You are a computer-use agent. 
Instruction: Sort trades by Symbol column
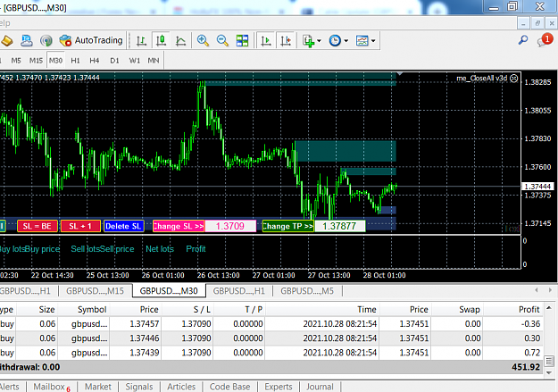point(83,309)
